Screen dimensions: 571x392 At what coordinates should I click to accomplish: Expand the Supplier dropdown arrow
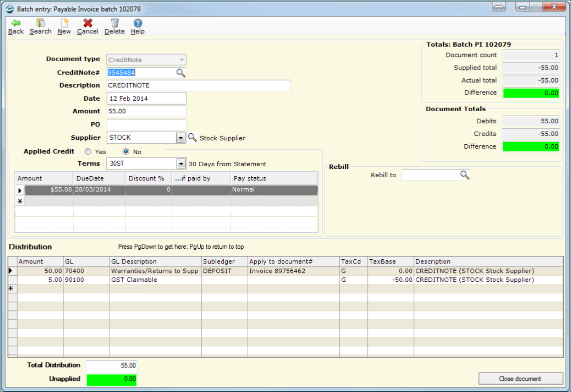coord(181,138)
